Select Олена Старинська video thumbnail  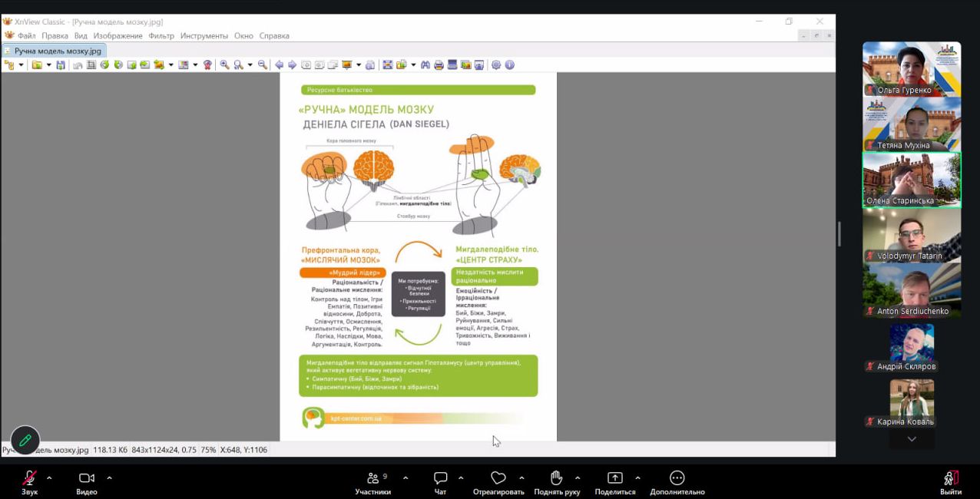(x=912, y=180)
